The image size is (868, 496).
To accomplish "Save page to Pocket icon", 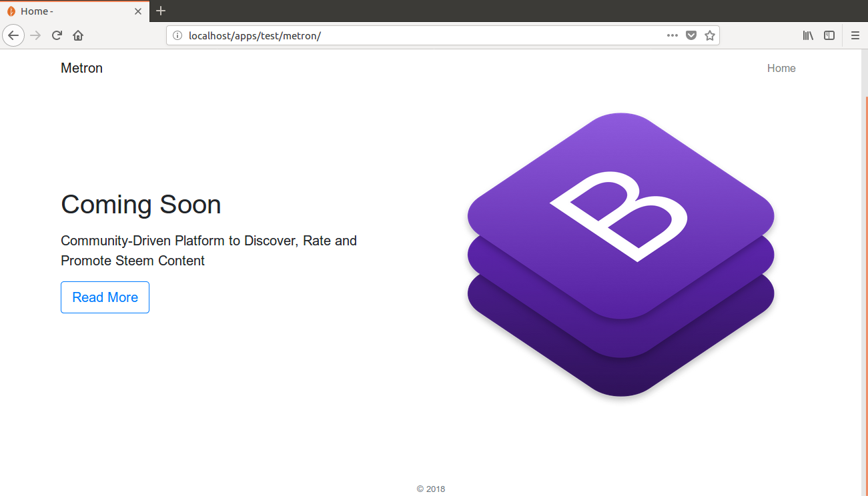I will coord(691,35).
